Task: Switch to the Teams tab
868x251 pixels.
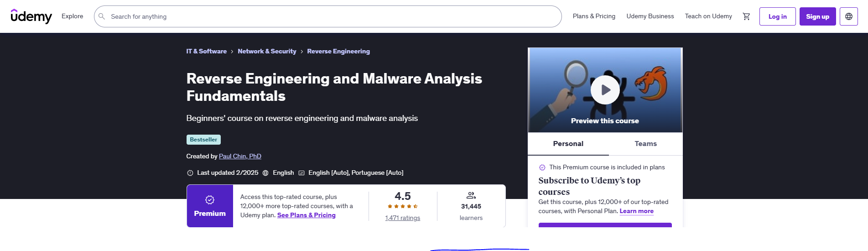Action: (646, 144)
